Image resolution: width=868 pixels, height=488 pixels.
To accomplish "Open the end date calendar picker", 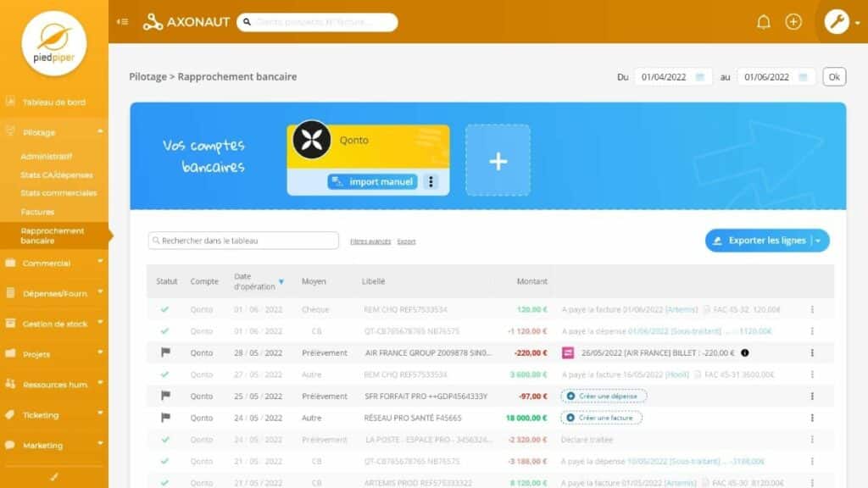I will coord(803,77).
